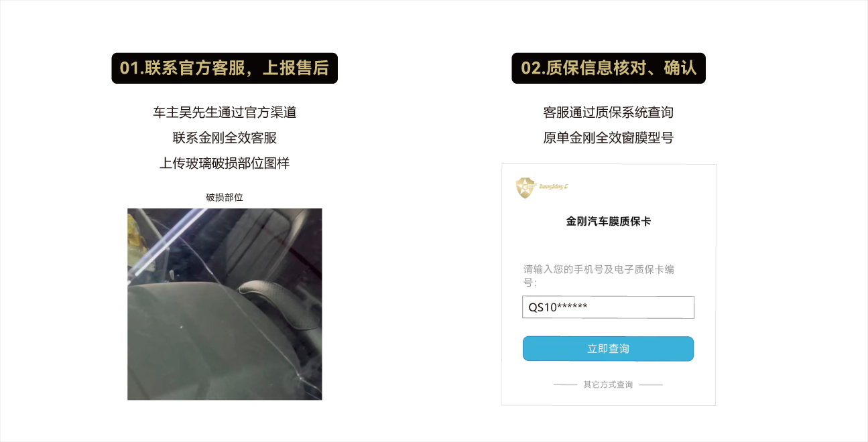This screenshot has width=868, height=442.
Task: Open the 其它方式查询 link
Action: [608, 384]
